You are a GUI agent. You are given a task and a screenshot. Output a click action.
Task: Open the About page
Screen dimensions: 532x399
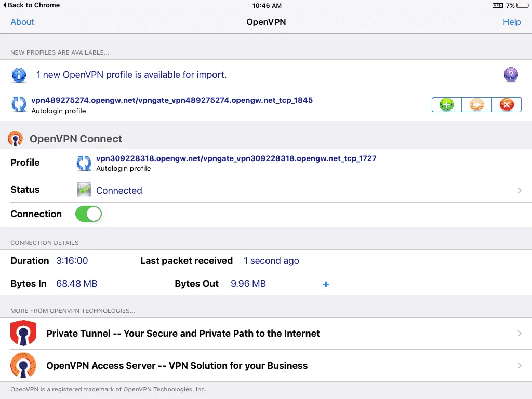click(22, 22)
